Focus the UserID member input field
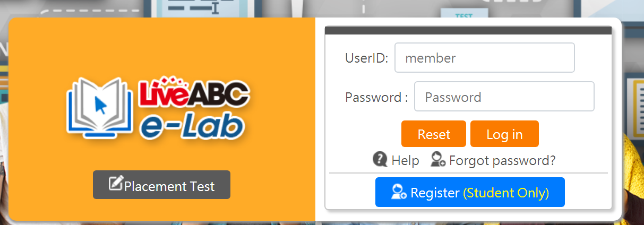Screen dimensions: 644x225 (485, 57)
